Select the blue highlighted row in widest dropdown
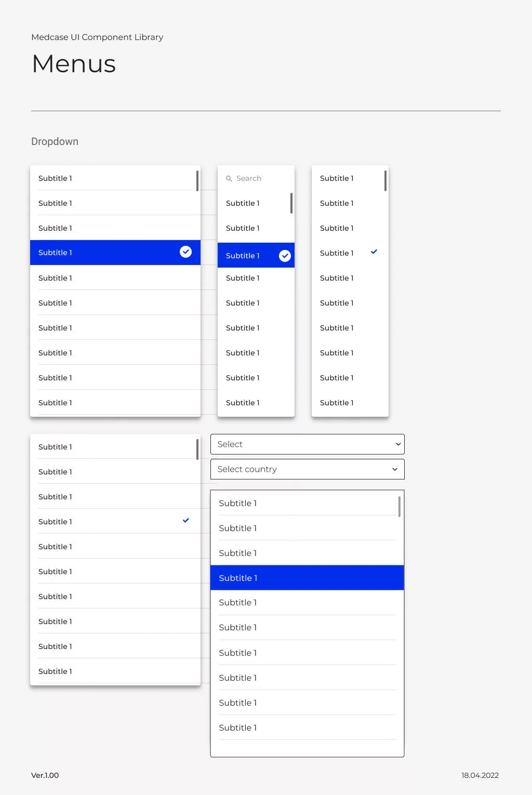532x795 pixels. tap(104, 253)
